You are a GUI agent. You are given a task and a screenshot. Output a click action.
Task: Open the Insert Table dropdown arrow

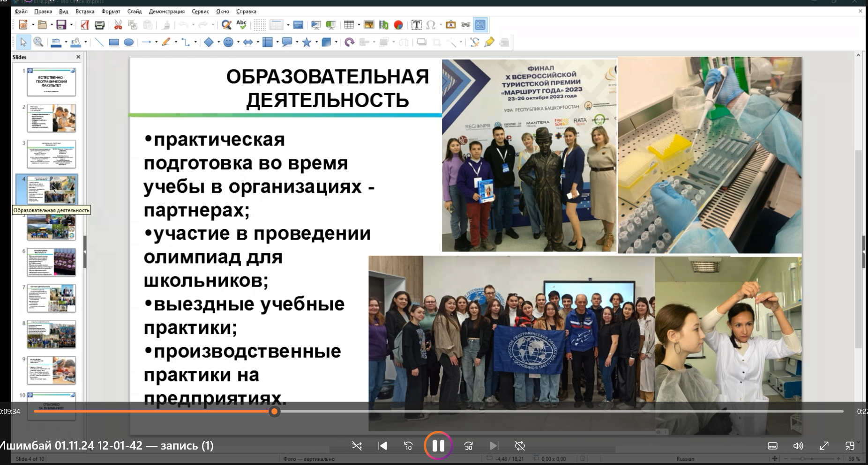pyautogui.click(x=359, y=25)
